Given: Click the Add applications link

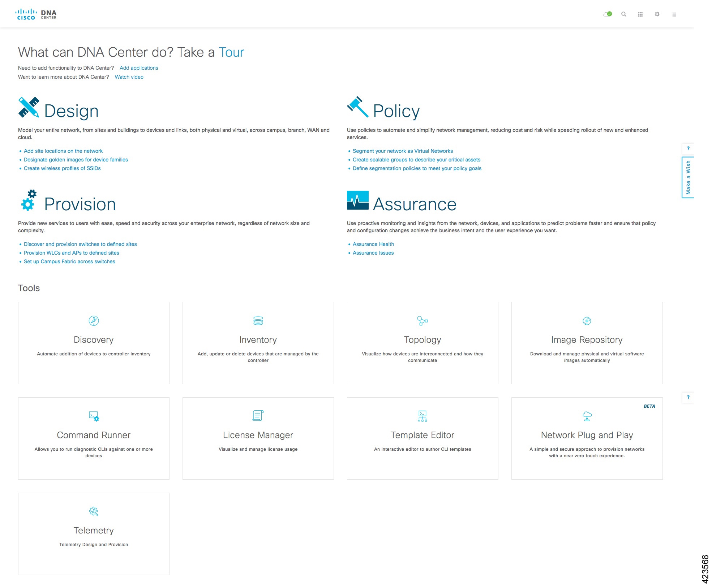Looking at the screenshot, I should point(139,68).
